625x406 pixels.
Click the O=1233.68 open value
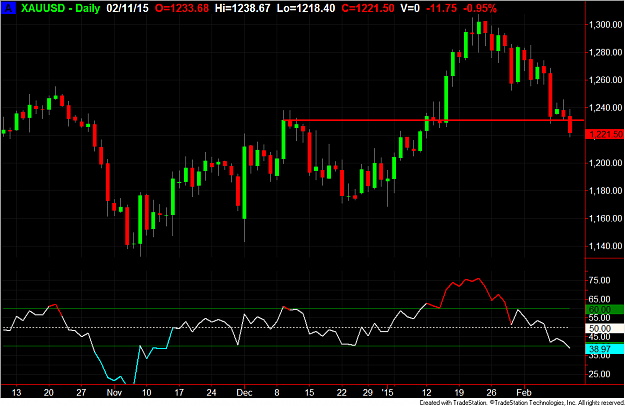coord(182,8)
